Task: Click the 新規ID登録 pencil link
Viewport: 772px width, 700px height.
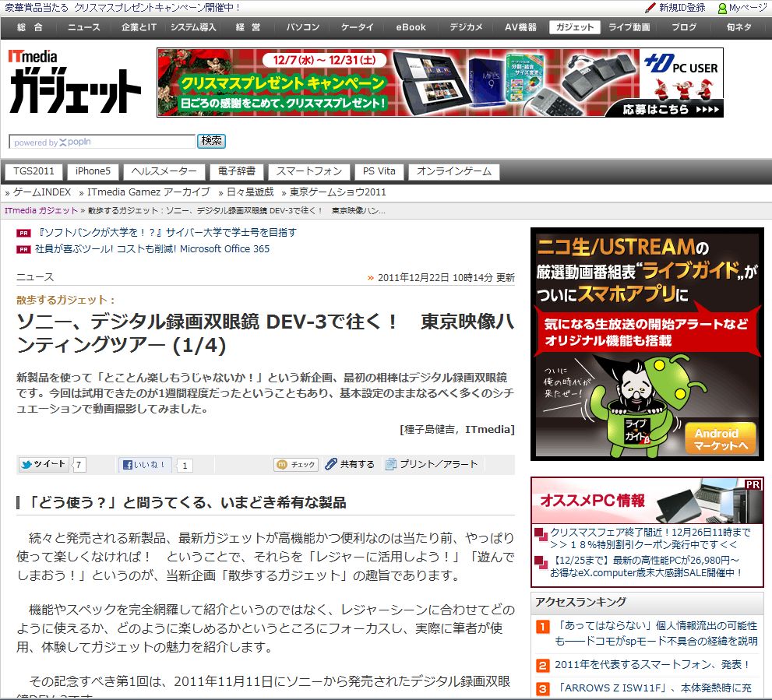Action: tap(675, 8)
